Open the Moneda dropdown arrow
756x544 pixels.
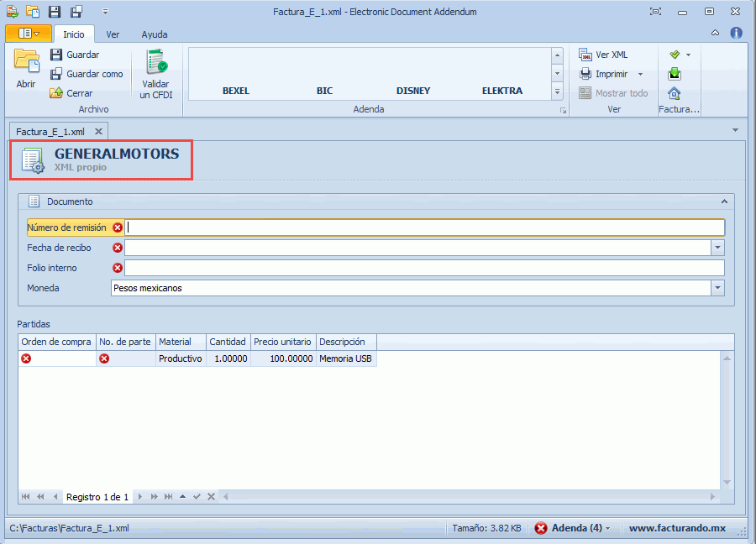(x=718, y=288)
